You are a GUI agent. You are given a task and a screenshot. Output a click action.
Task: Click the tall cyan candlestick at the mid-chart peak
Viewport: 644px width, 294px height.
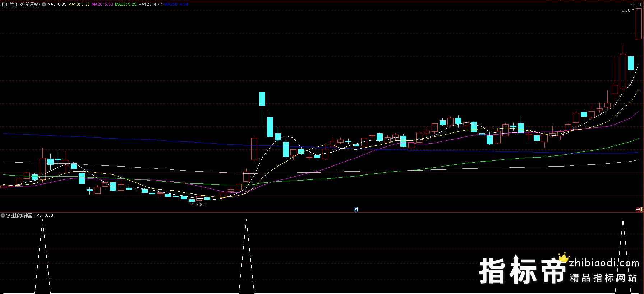click(262, 99)
